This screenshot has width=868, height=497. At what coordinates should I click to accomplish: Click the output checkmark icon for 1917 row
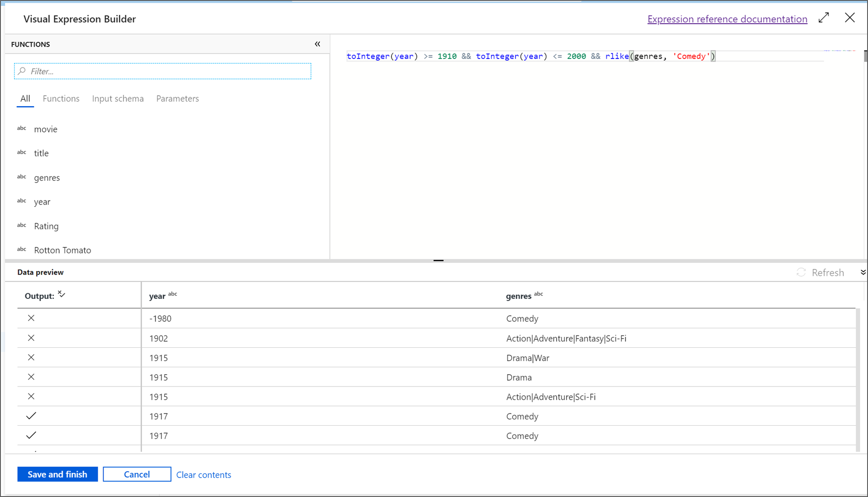(x=31, y=416)
